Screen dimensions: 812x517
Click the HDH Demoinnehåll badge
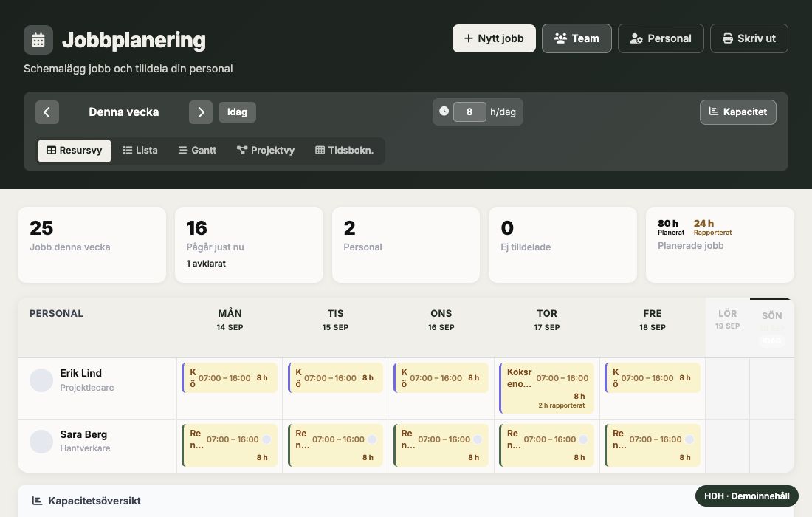747,496
